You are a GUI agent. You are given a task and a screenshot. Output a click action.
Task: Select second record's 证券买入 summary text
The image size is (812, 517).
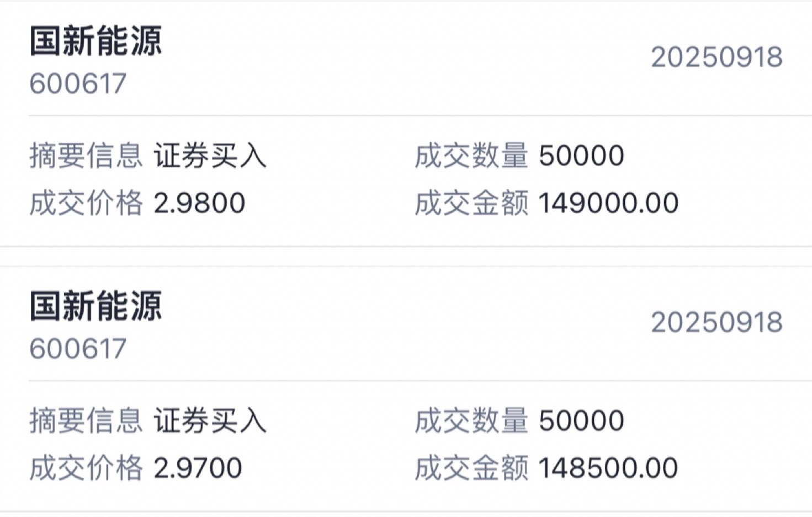(x=210, y=420)
